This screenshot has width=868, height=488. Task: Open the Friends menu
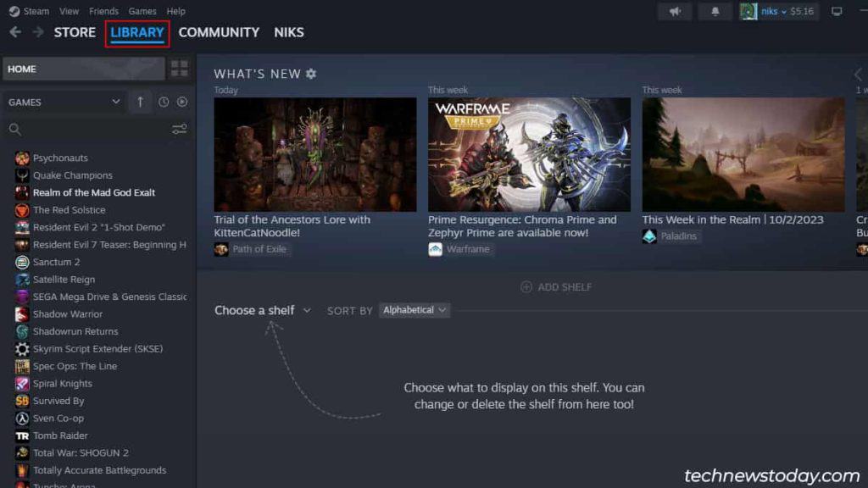tap(103, 11)
